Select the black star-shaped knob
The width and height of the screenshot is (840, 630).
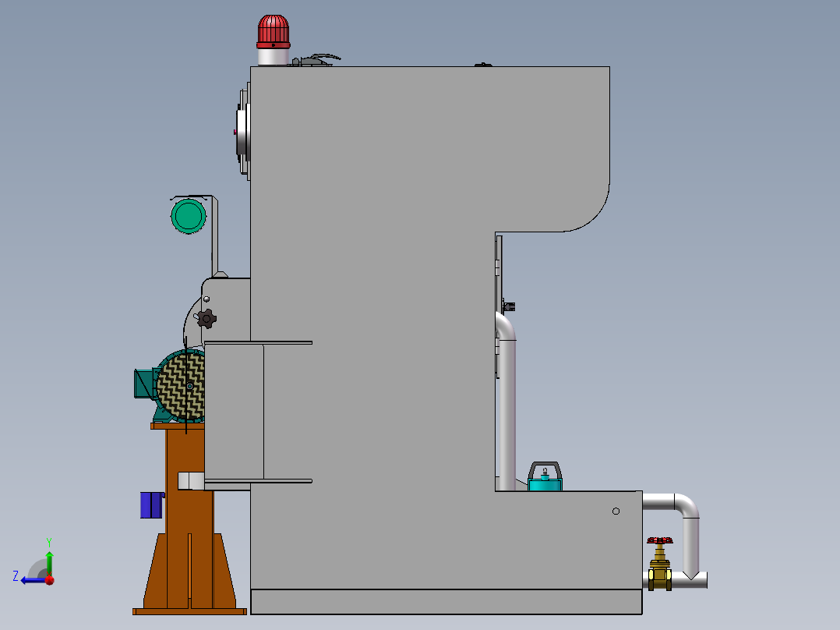click(x=206, y=318)
